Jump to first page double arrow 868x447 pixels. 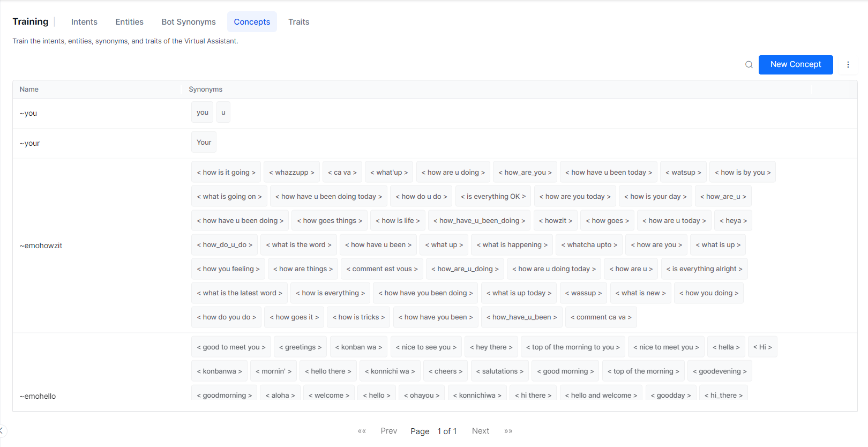click(x=362, y=431)
